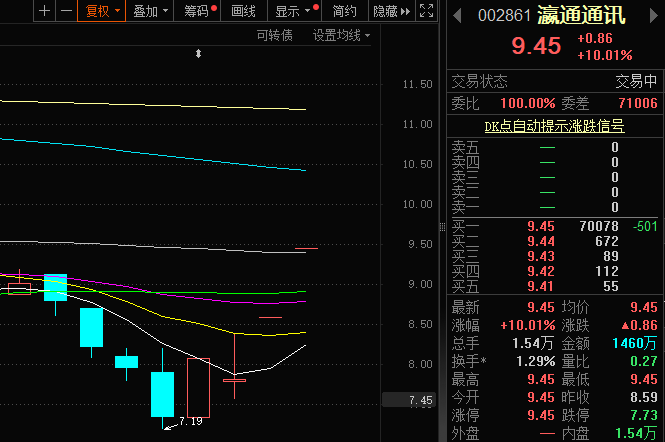The image size is (665, 442).
Task: Select the 买一 bid row at 9.45
Action: click(x=553, y=226)
